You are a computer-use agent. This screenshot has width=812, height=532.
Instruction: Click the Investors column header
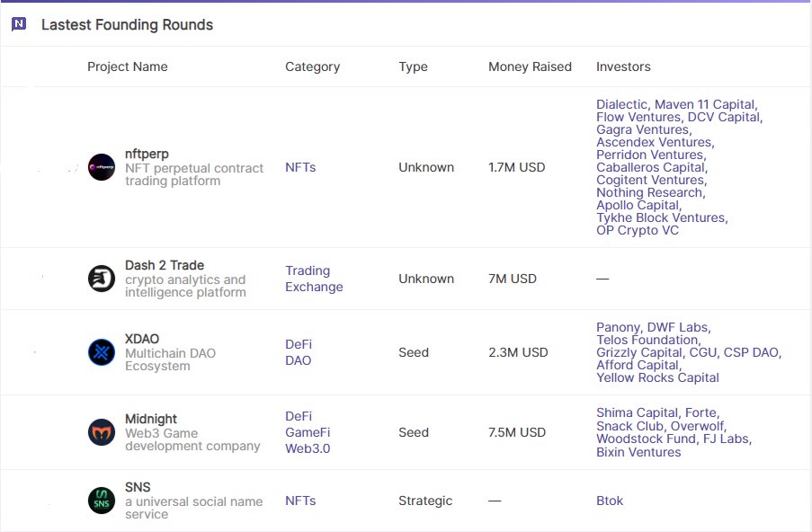[x=623, y=66]
